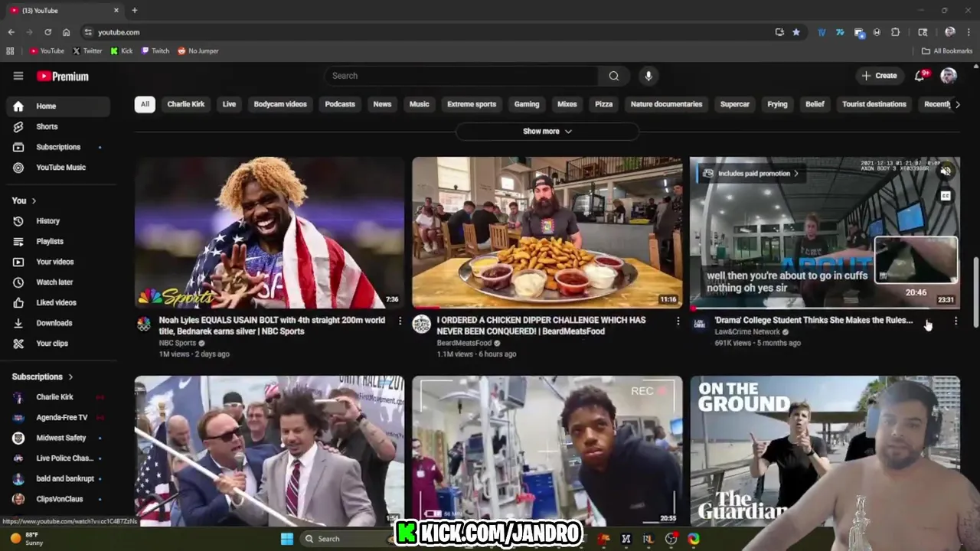Click the Create button

[x=879, y=76]
